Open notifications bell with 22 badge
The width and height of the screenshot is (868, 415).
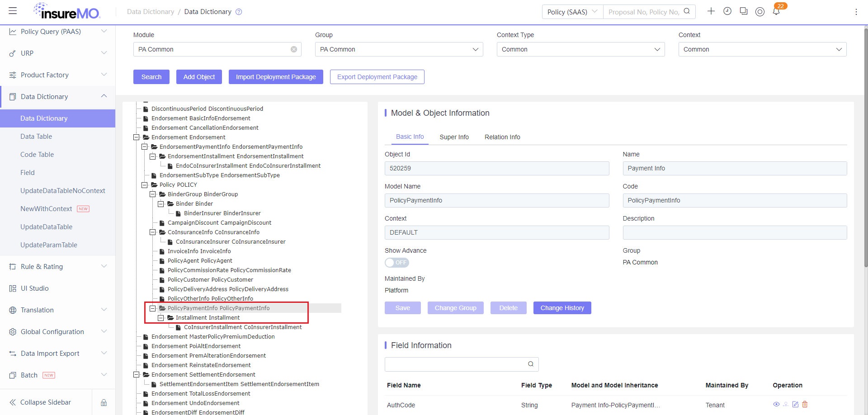tap(776, 11)
